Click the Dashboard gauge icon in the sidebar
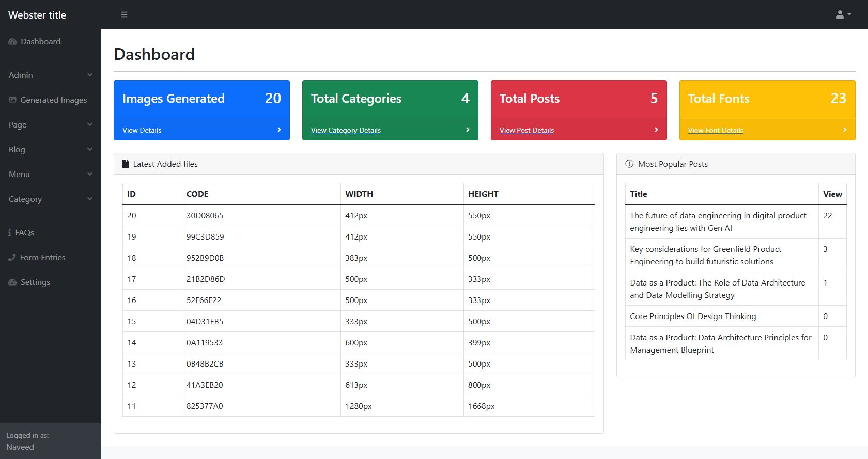Image resolution: width=868 pixels, height=459 pixels. click(13, 42)
